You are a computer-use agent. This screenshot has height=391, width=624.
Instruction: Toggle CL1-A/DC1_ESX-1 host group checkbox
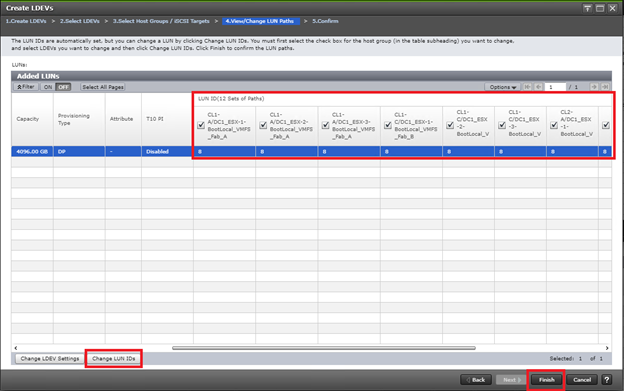(201, 125)
